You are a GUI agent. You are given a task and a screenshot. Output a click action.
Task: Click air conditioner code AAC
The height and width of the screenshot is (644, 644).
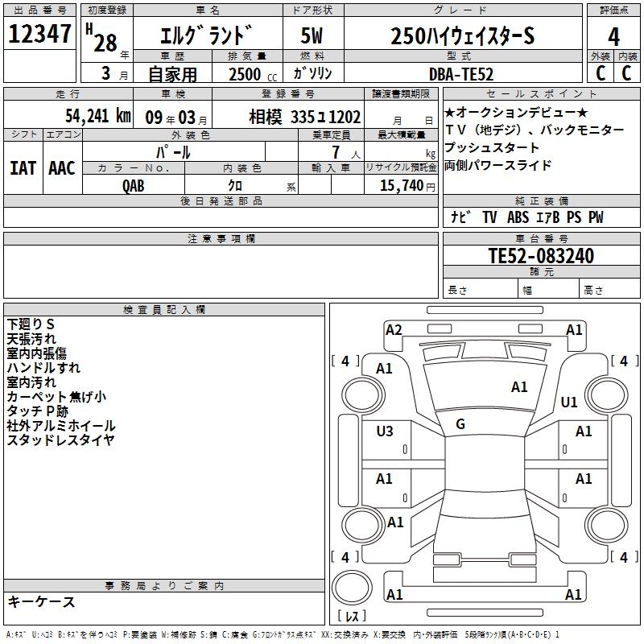tap(62, 168)
